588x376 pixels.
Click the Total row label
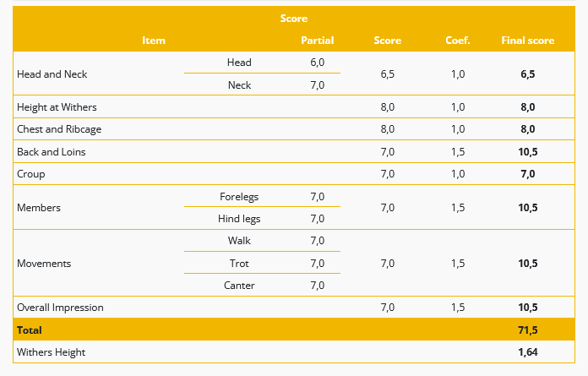click(30, 330)
